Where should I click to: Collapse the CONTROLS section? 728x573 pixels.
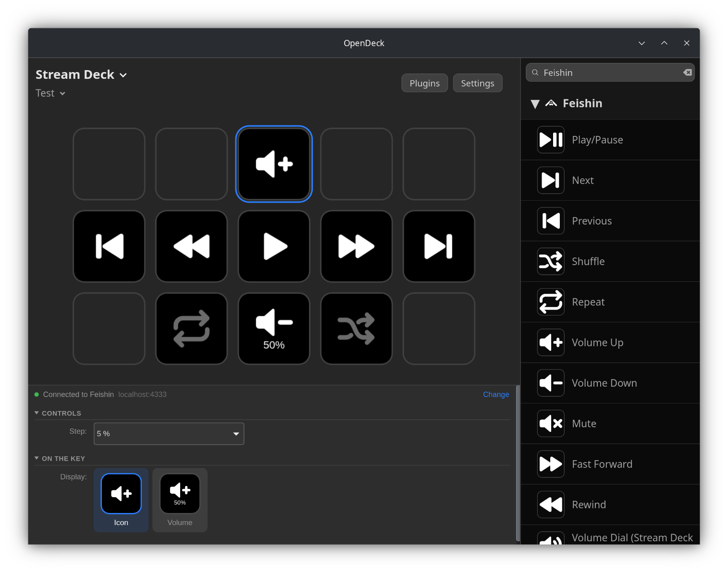pos(37,413)
